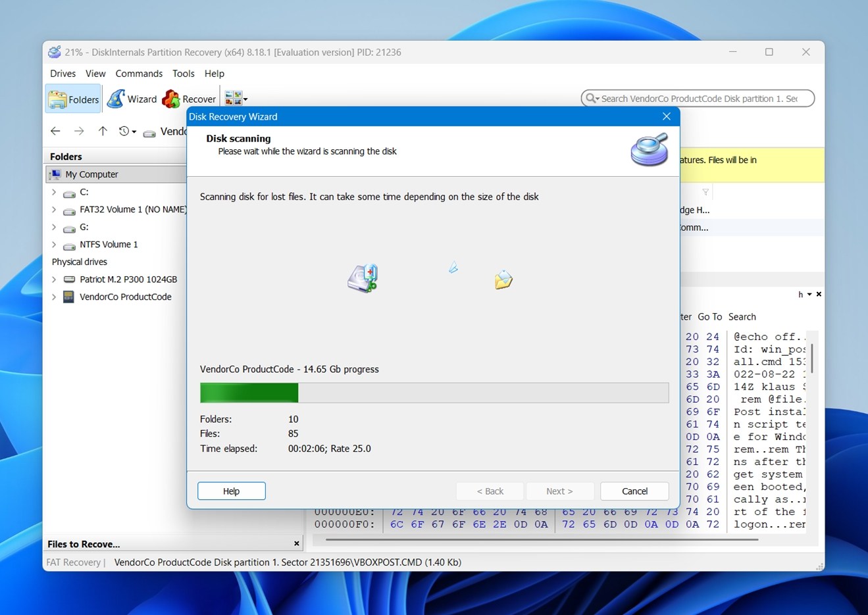
Task: Open the Drives menu
Action: click(63, 74)
